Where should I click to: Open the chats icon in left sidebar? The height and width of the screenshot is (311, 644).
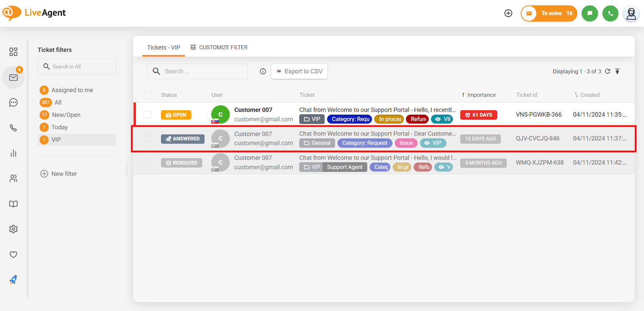tap(13, 103)
